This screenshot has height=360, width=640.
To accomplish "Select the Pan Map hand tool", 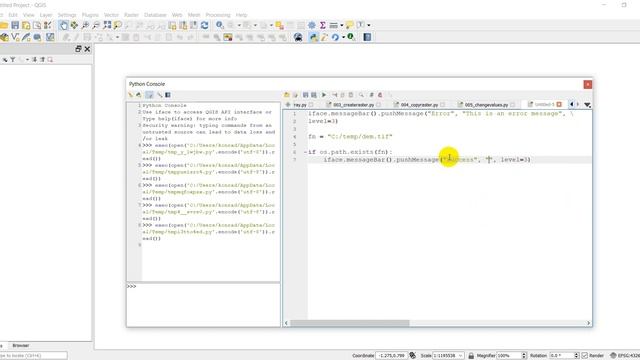I will click(x=63, y=25).
